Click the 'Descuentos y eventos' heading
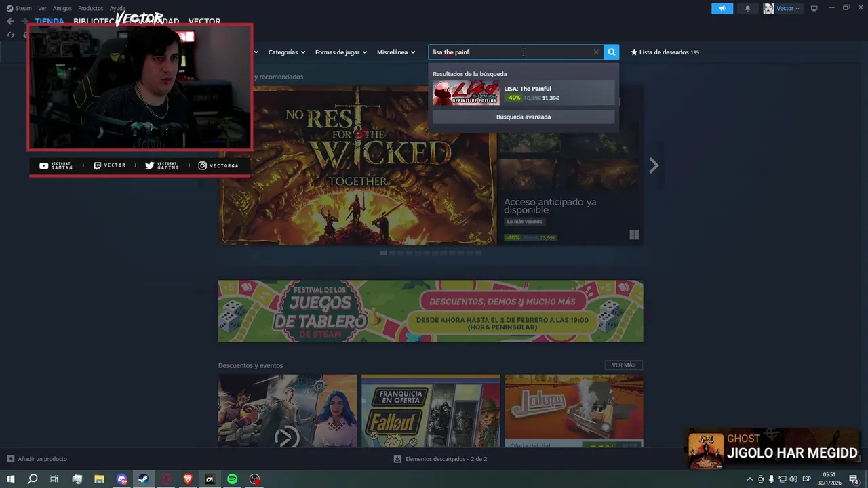Screen dimensions: 868x488 [x=250, y=365]
